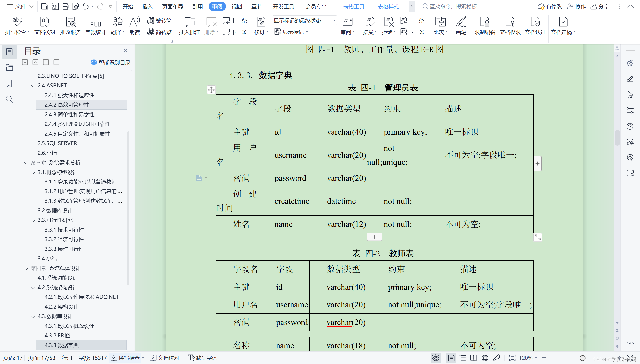This screenshot has width=640, height=364.
Task: Click the Read Aloud (朗读) icon
Action: coord(135,22)
